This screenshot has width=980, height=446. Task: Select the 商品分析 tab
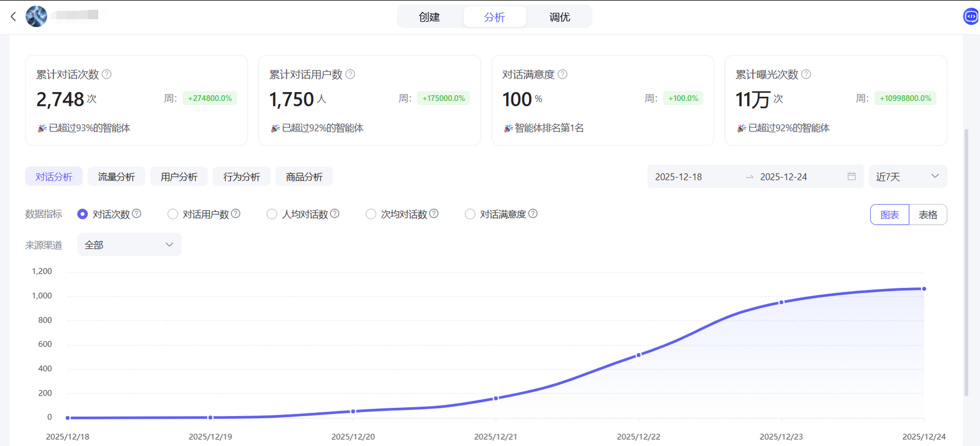pyautogui.click(x=304, y=176)
